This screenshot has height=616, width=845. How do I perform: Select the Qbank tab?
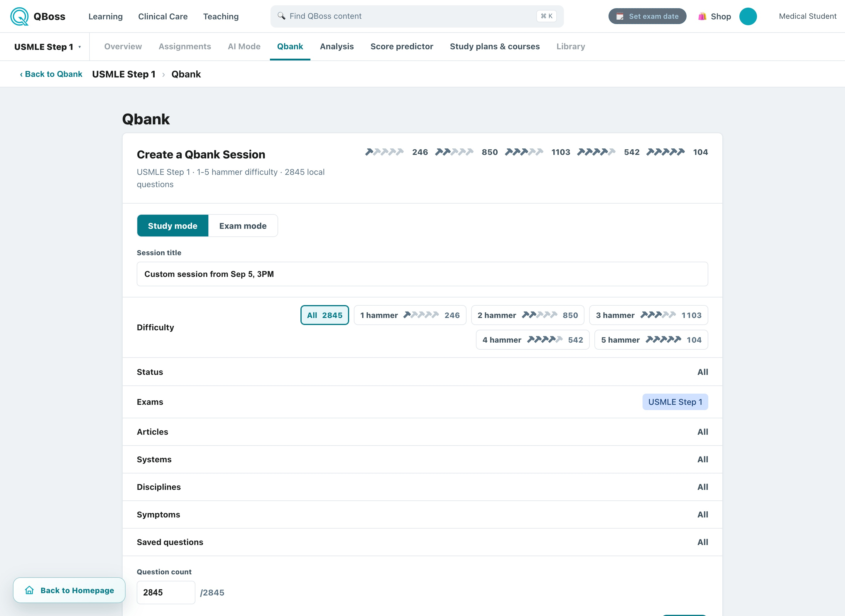click(x=290, y=47)
